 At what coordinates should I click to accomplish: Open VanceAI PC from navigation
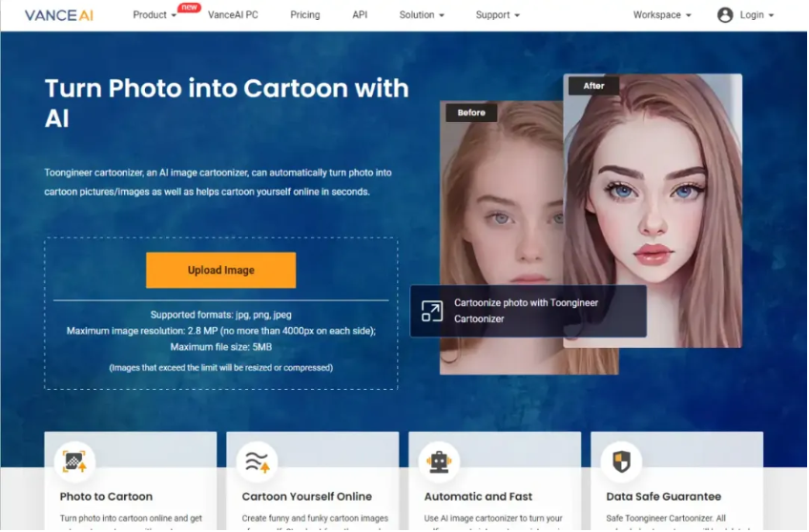[233, 15]
